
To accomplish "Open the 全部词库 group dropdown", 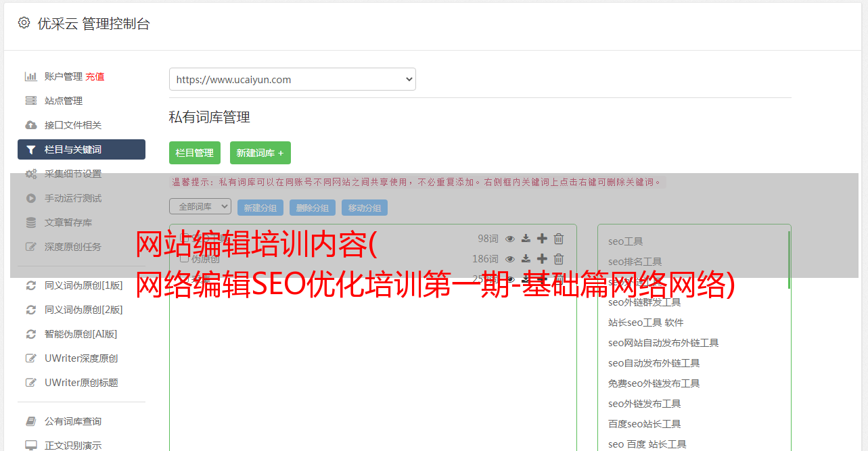I will click(x=200, y=206).
